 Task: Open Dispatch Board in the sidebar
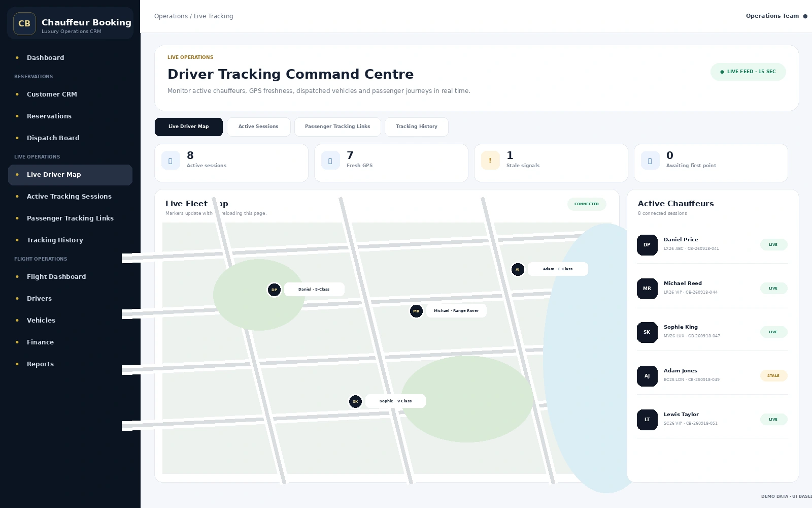70,138
